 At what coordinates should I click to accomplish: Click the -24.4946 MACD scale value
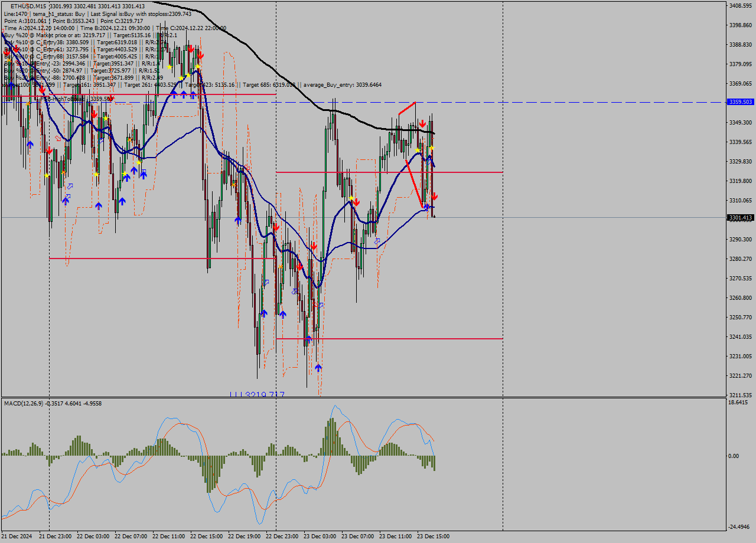click(740, 527)
